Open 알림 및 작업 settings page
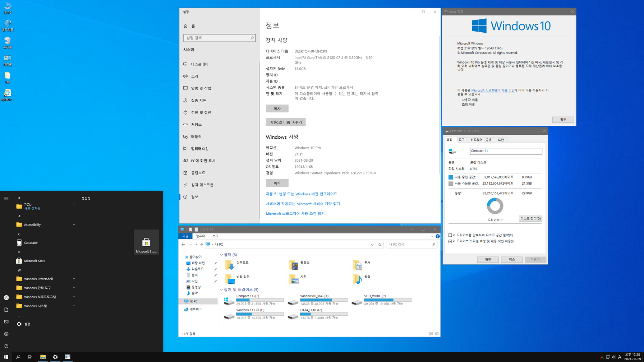Screen dimensions: 644x362 [x=219, y=88]
